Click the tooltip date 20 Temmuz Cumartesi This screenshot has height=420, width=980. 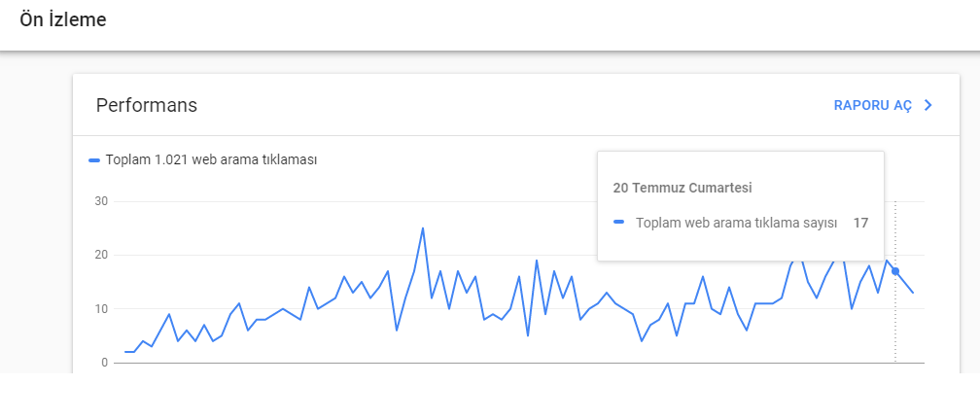point(682,188)
